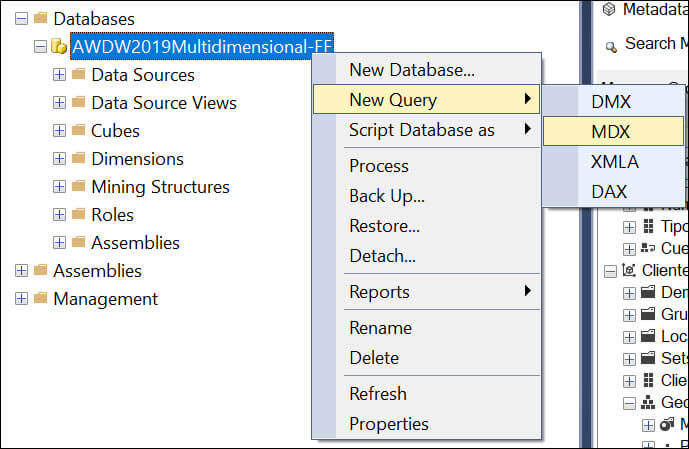This screenshot has width=689, height=449.
Task: Click the Metadata tab cube icon
Action: pyautogui.click(x=609, y=9)
